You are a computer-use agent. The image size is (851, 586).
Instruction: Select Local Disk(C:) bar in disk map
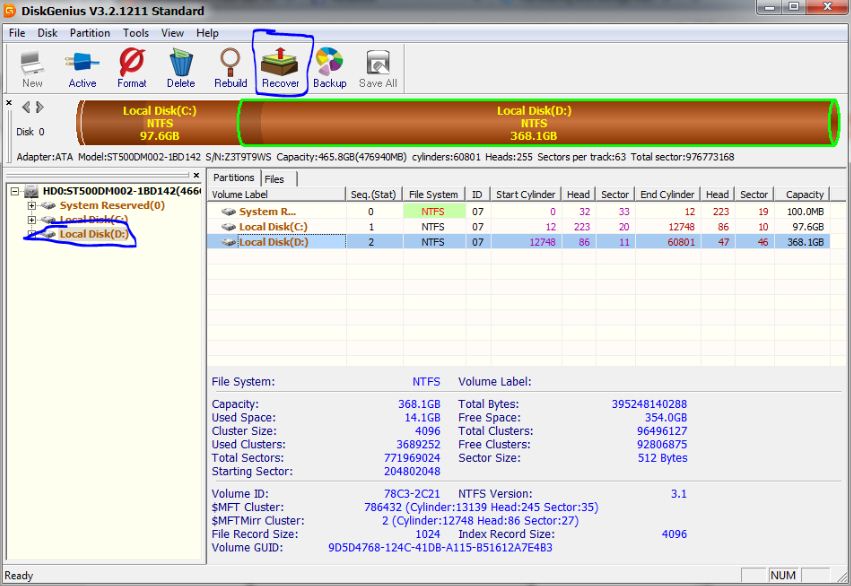click(x=158, y=122)
